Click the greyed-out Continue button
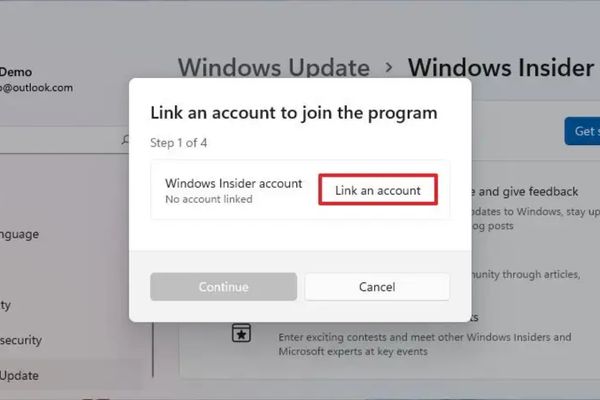This screenshot has height=400, width=600. (223, 287)
